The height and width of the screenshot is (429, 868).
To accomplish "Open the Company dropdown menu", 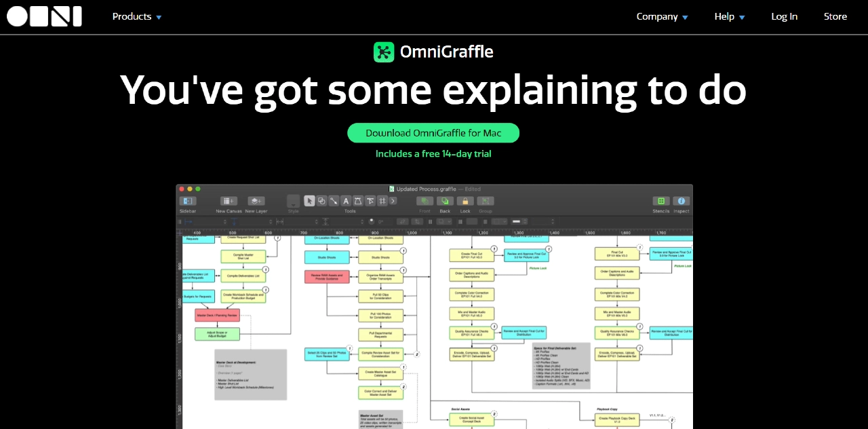I will pyautogui.click(x=662, y=17).
